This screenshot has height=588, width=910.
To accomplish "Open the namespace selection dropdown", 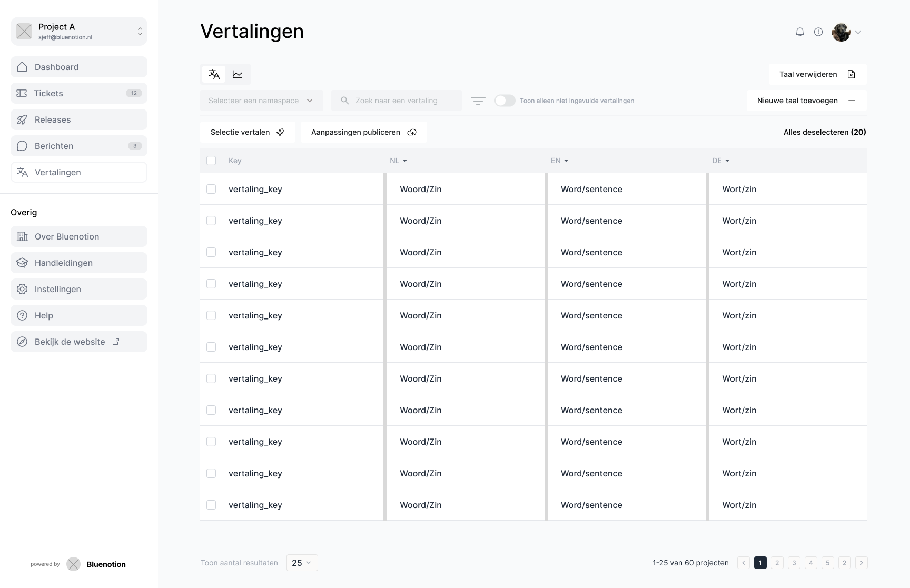I will point(261,101).
